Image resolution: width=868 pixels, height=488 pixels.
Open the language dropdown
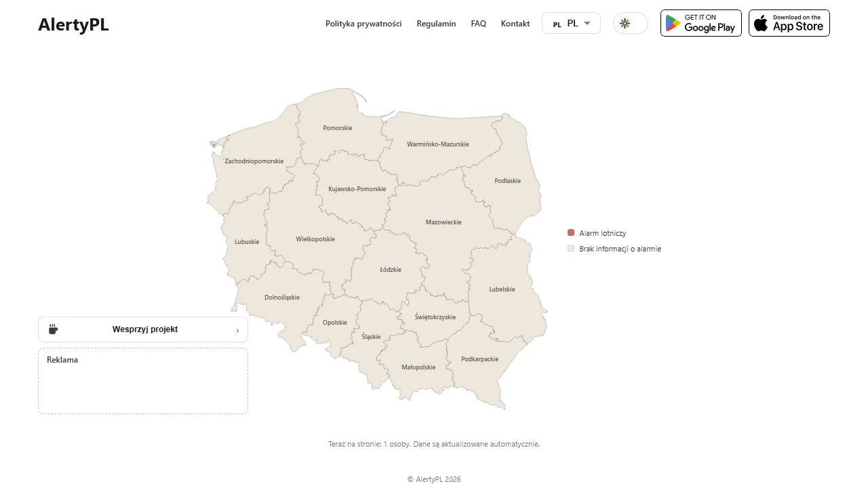tap(571, 23)
